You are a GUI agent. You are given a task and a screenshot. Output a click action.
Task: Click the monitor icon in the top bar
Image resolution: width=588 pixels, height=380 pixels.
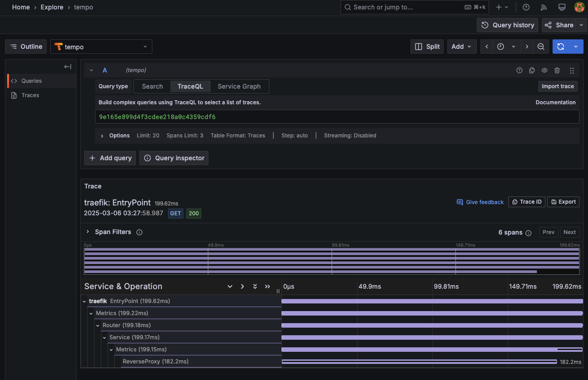pyautogui.click(x=562, y=7)
